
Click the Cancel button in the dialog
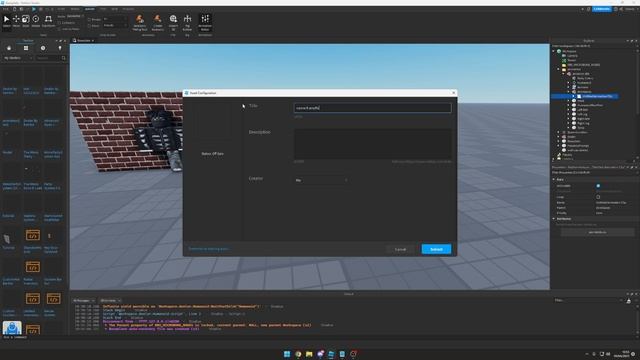click(x=400, y=249)
